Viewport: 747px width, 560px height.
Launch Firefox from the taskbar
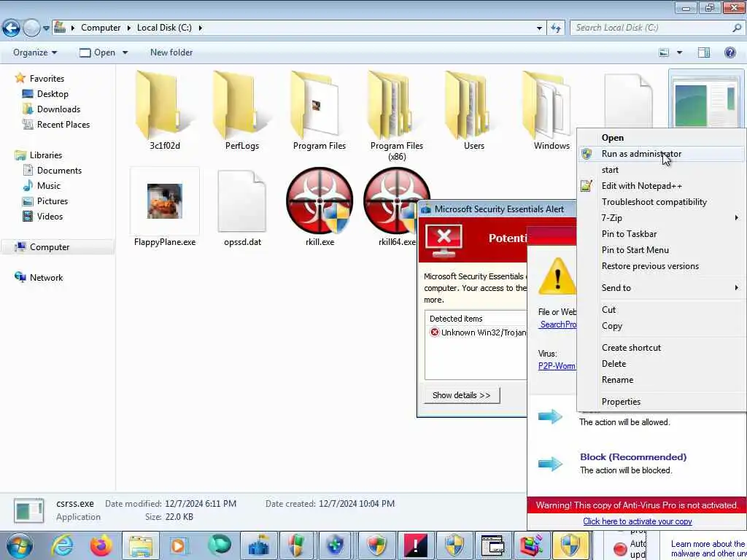click(x=101, y=545)
